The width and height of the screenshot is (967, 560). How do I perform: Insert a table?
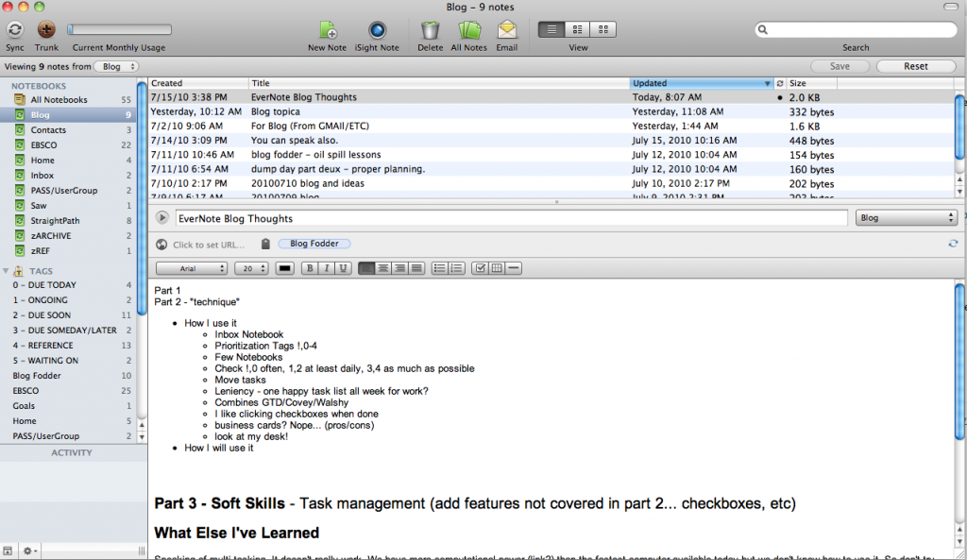(497, 267)
